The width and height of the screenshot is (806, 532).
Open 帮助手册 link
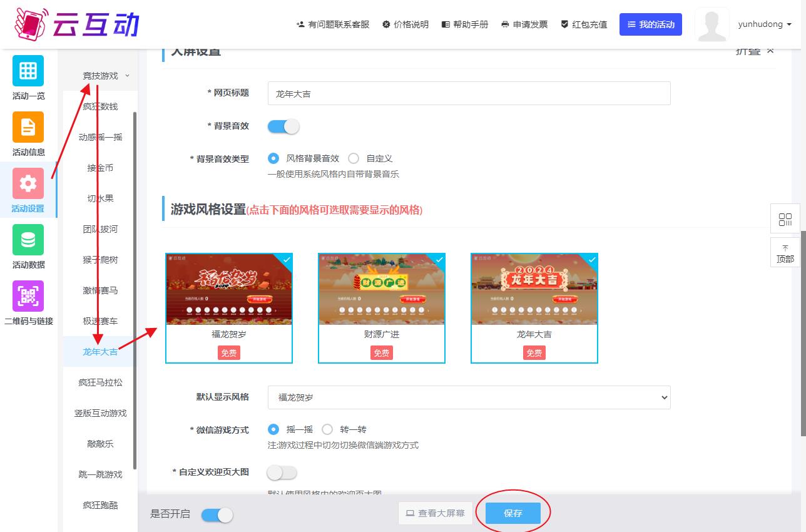(x=465, y=24)
